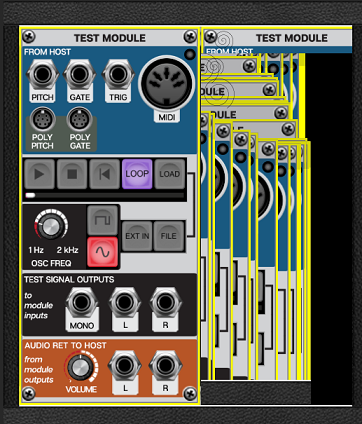Image resolution: width=362 pixels, height=424 pixels.
Task: Click the PITCH jack socket
Action: pyautogui.click(x=42, y=74)
